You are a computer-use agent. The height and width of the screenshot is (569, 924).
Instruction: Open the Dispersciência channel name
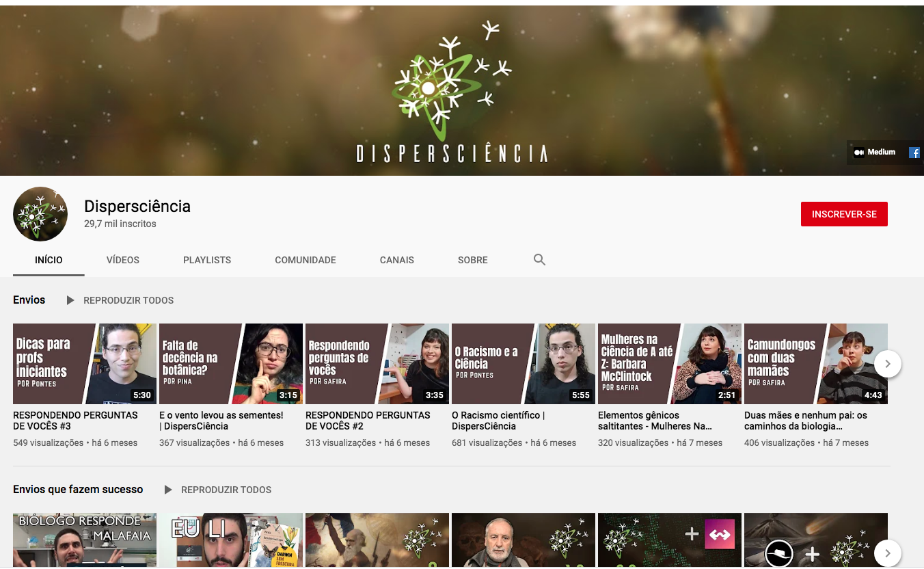click(x=137, y=206)
